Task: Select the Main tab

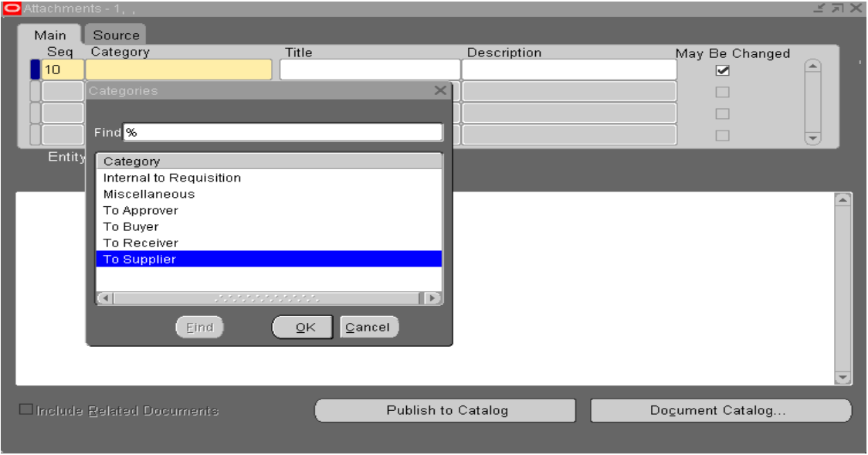Action: pos(50,35)
